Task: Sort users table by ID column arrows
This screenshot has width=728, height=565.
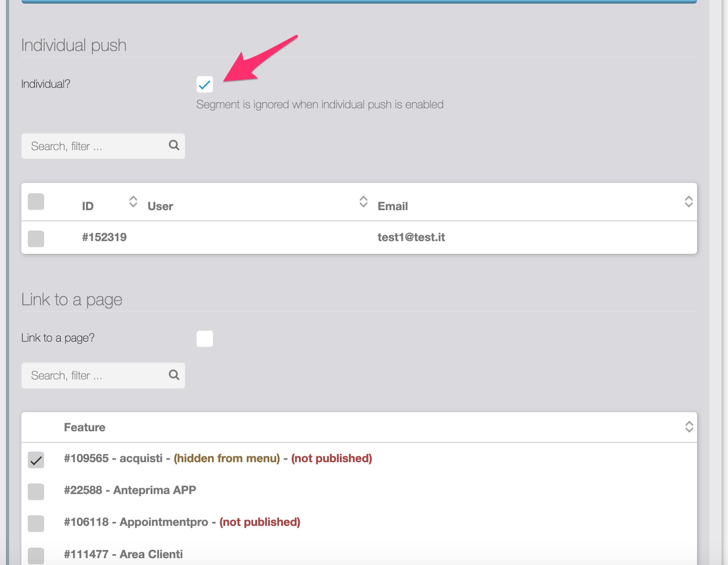Action: coord(133,202)
